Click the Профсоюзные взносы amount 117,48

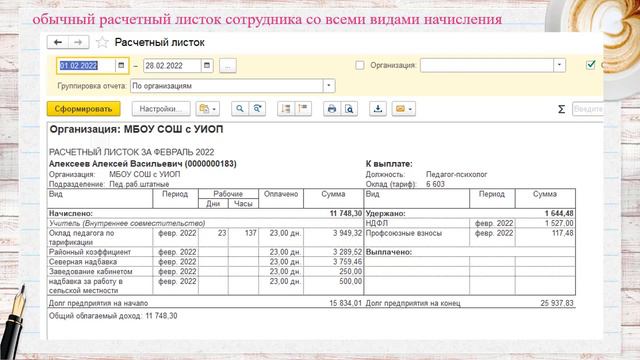tap(562, 233)
